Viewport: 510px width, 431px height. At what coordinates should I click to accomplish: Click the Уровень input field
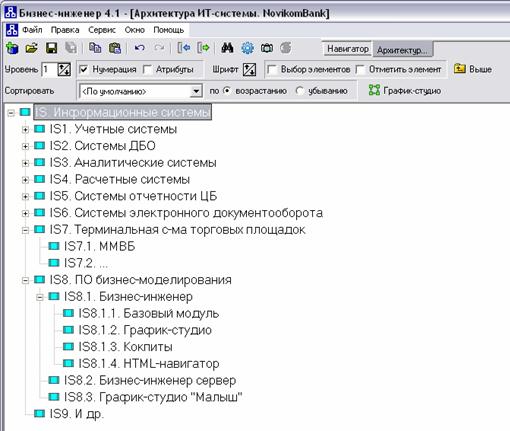pos(49,70)
